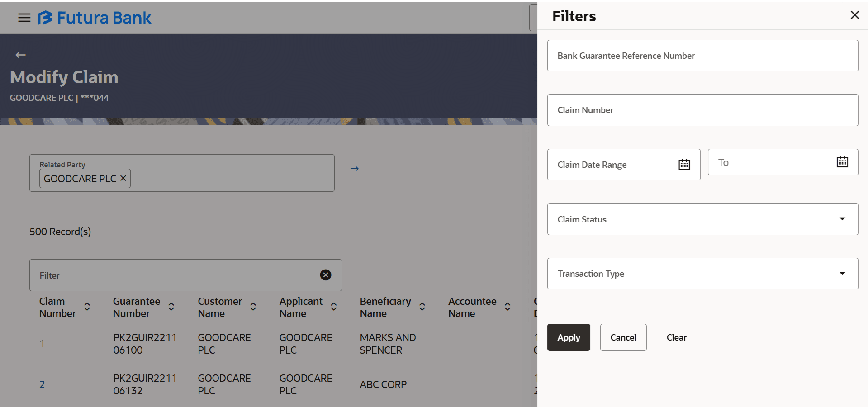Open the hamburger navigation menu
Screen dimensions: 868x407
(x=24, y=18)
